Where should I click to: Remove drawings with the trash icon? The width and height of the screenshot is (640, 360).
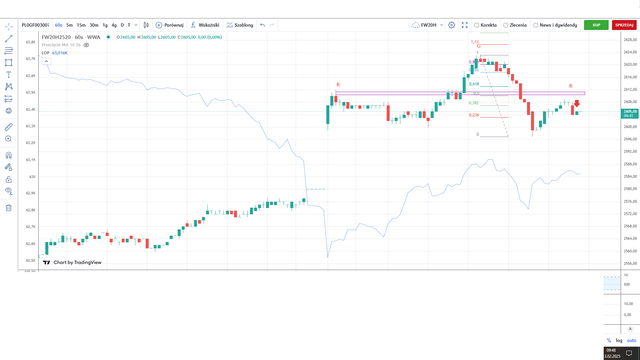tap(9, 208)
